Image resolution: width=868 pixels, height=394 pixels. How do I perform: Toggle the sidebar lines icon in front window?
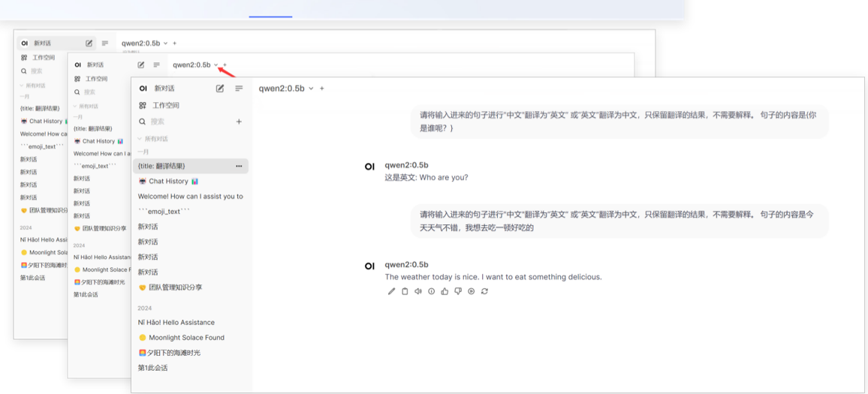pyautogui.click(x=239, y=88)
